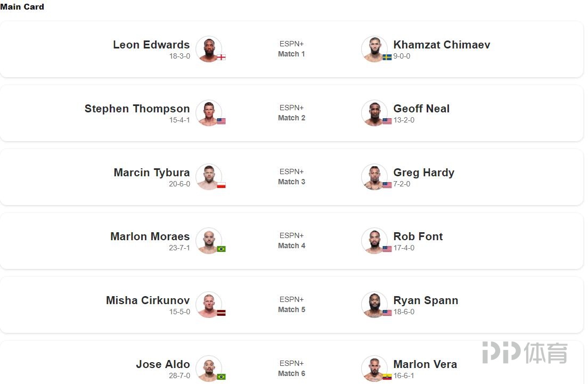Open the Rob Font name link
Viewport: 588px width, 384px height.
(418, 236)
